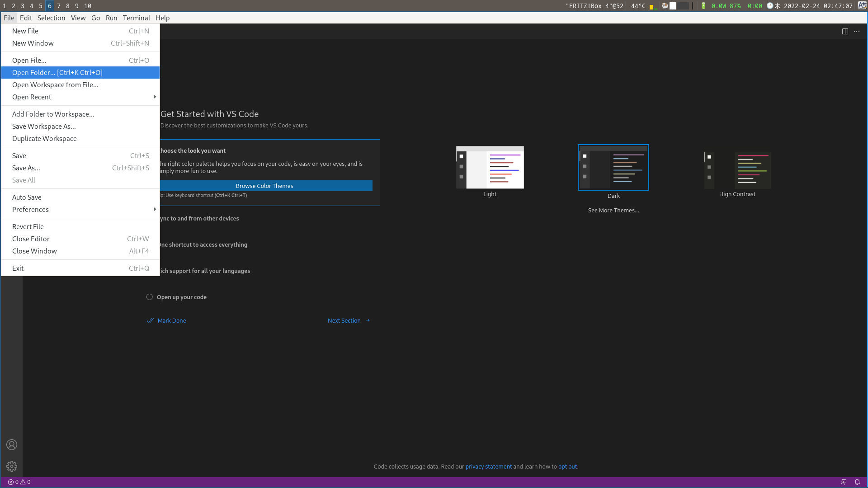Toggle the Open up your code radio circle
Screen dimensions: 868x488
[x=150, y=297]
